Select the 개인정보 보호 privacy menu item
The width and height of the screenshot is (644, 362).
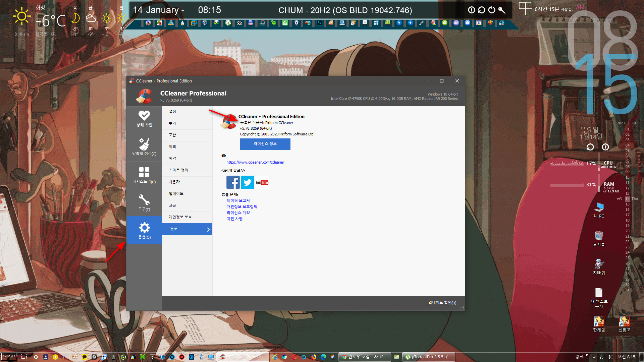[187, 217]
